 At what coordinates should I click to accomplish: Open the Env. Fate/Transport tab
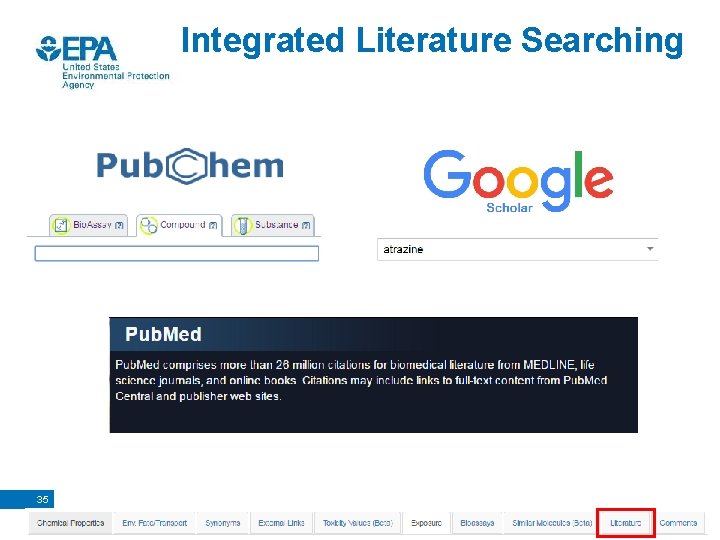click(x=154, y=523)
